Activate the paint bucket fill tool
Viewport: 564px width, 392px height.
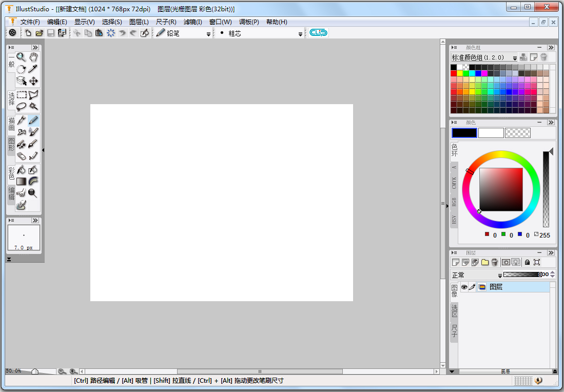(22, 170)
